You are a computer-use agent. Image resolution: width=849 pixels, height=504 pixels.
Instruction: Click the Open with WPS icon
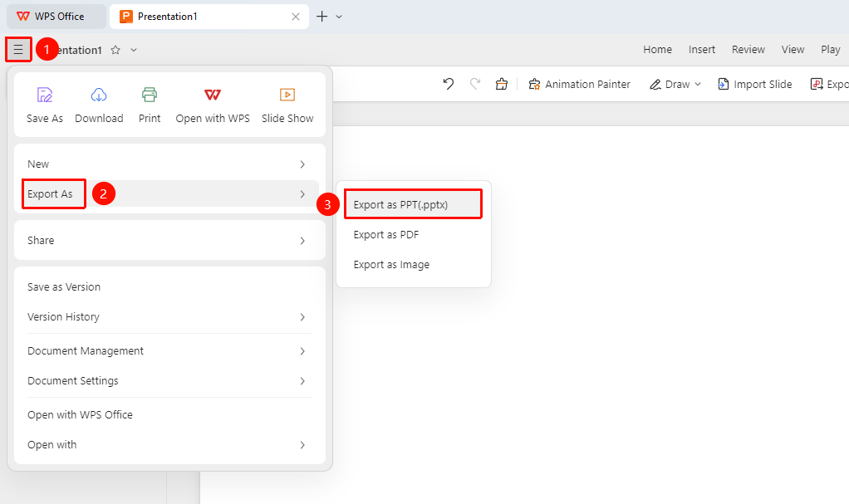(213, 95)
